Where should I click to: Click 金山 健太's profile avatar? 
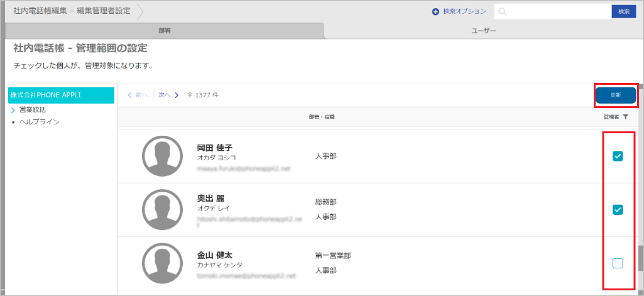point(163,263)
